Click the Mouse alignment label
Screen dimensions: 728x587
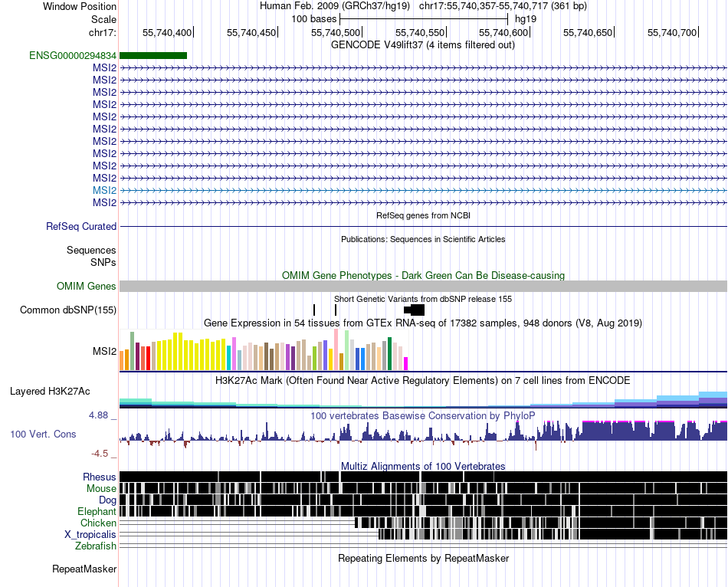pos(101,489)
